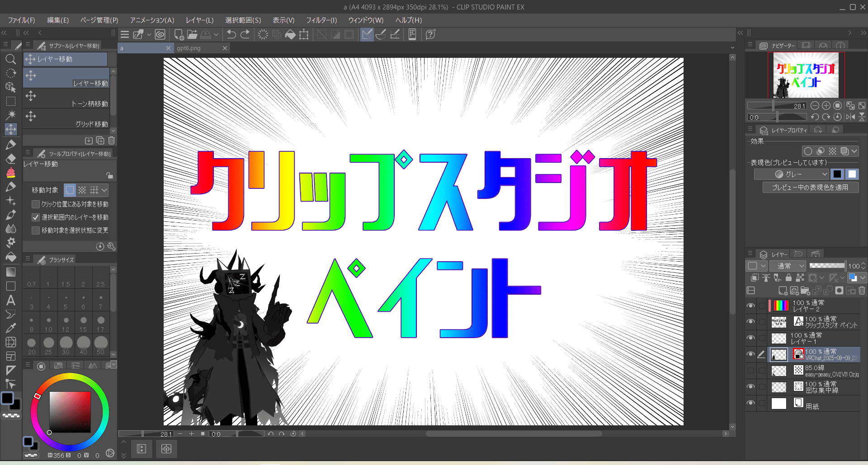The height and width of the screenshot is (465, 868).
Task: Open the blending mode 通常 dropdown
Action: click(x=788, y=266)
